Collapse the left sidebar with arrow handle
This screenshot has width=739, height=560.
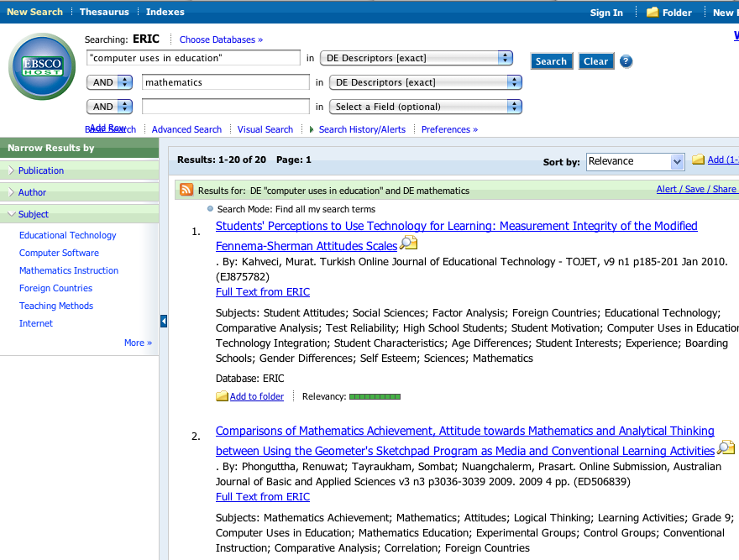164,321
